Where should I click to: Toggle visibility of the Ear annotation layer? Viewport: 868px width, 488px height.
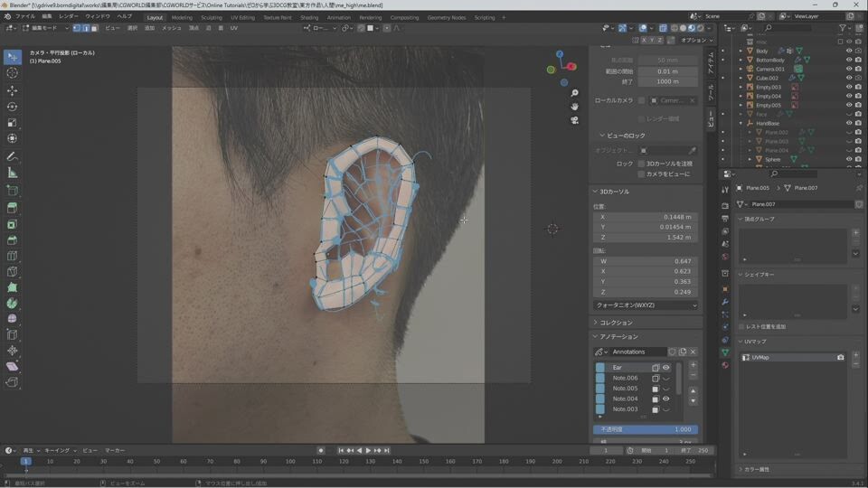(666, 368)
